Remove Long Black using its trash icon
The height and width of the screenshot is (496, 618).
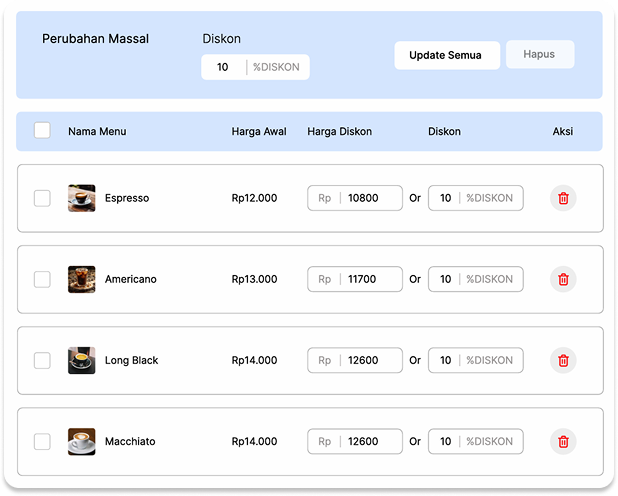563,360
